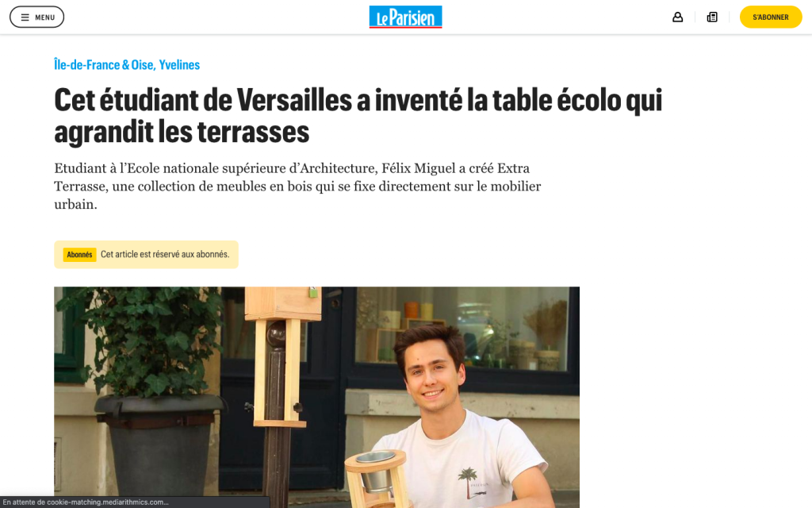Click the Extra Terrasse intro paragraph
812x508 pixels.
[297, 186]
